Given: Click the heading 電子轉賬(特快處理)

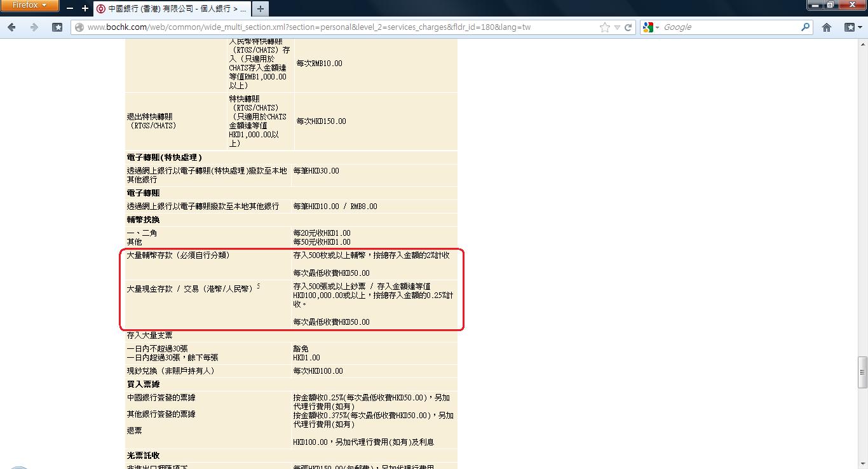Looking at the screenshot, I should tap(165, 158).
